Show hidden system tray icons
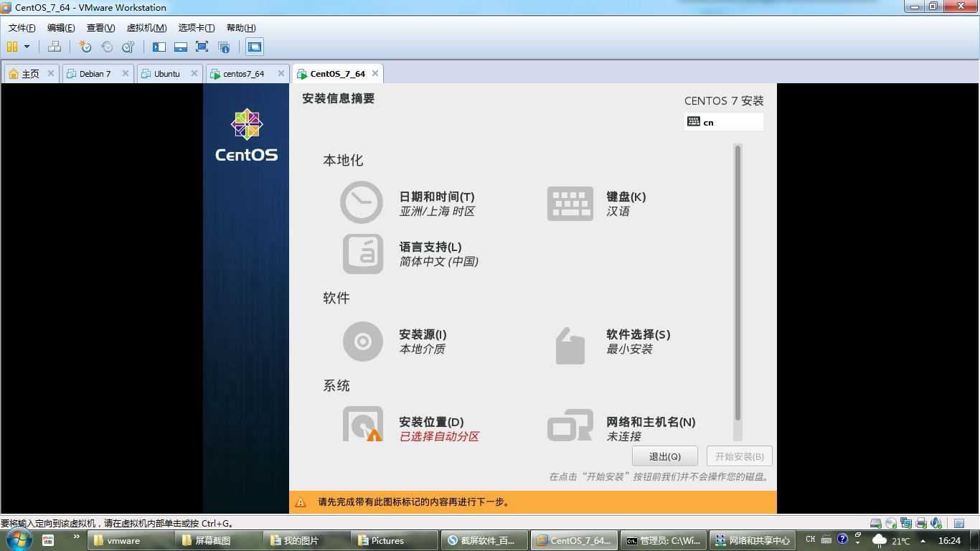Viewport: 980px width, 551px height. click(x=923, y=540)
